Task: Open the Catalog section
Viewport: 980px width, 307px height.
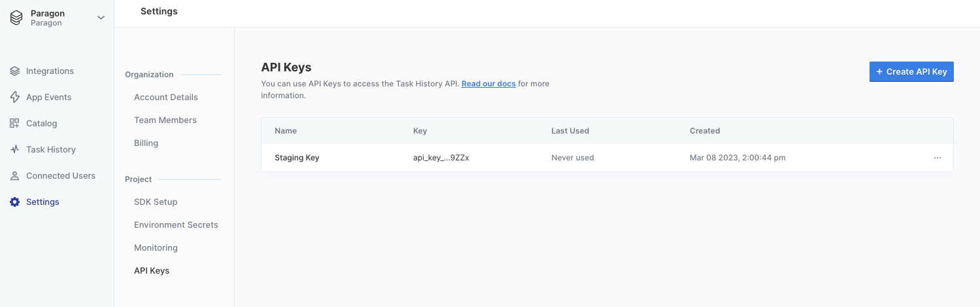Action: [42, 123]
